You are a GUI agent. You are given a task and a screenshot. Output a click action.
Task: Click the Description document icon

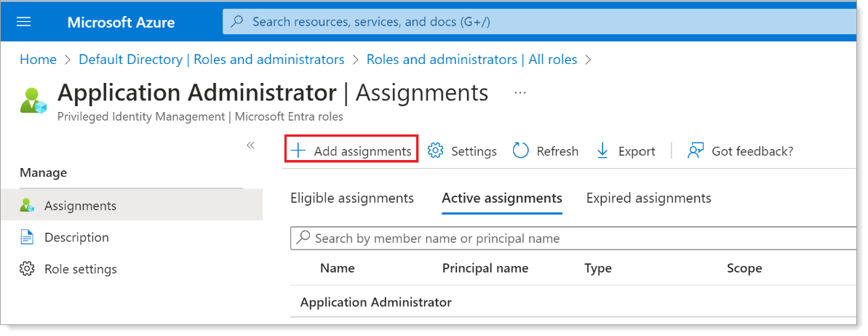[27, 238]
